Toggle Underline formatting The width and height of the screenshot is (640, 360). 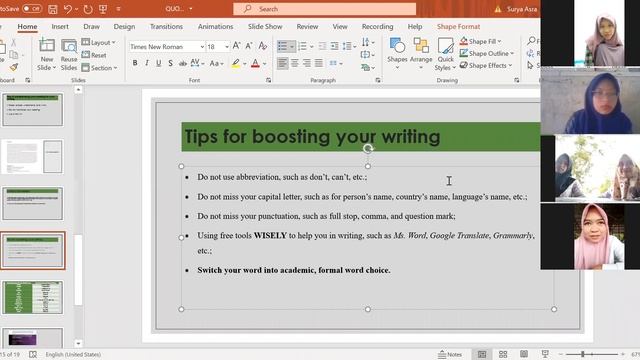(x=158, y=63)
